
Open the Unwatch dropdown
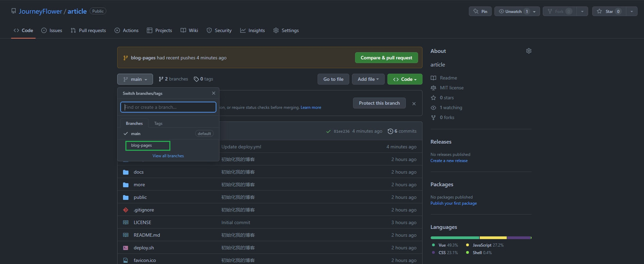517,11
